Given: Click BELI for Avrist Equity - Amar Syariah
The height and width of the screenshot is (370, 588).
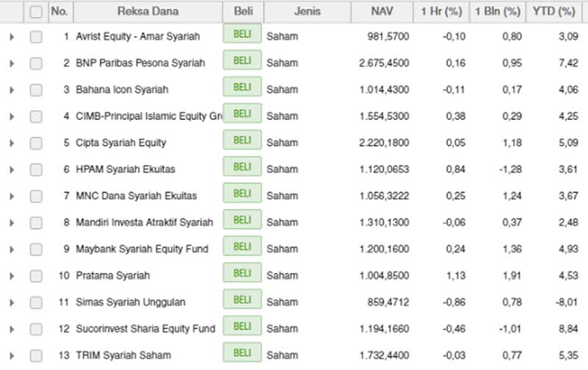Looking at the screenshot, I should 243,34.
